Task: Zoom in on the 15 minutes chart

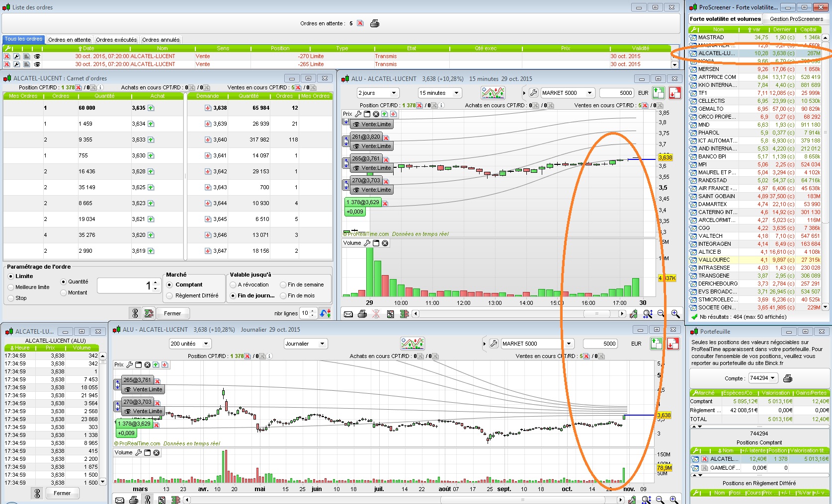Action: [x=675, y=314]
